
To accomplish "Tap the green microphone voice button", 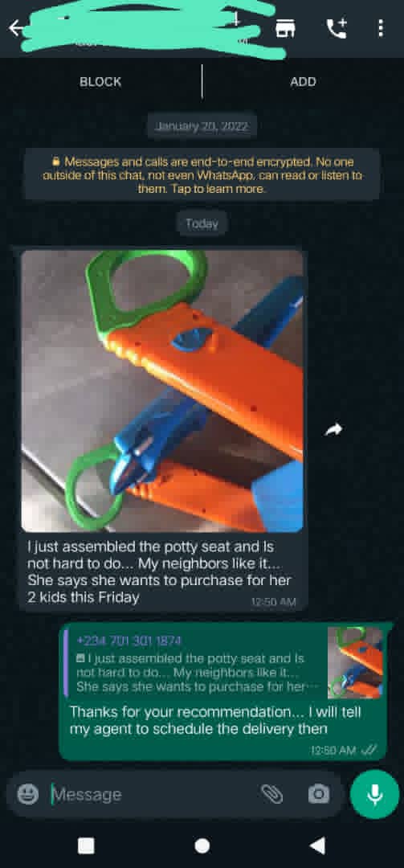I will coord(374,794).
